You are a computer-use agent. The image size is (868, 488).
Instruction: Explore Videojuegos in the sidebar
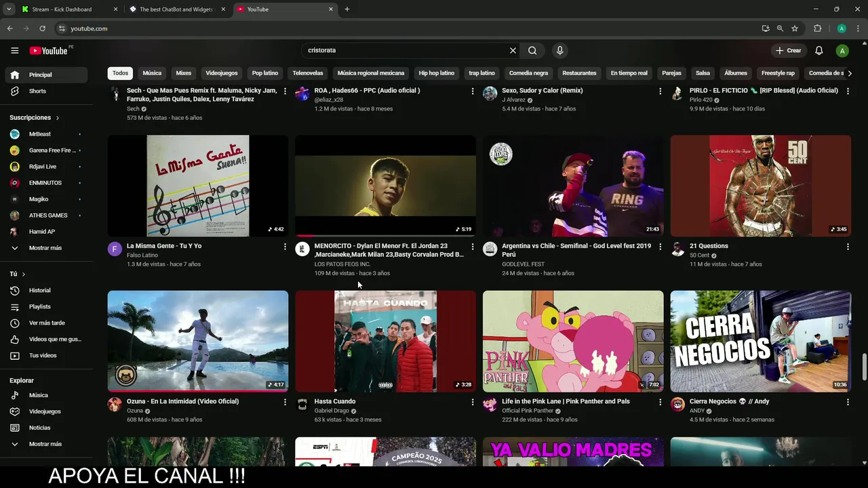click(x=45, y=411)
